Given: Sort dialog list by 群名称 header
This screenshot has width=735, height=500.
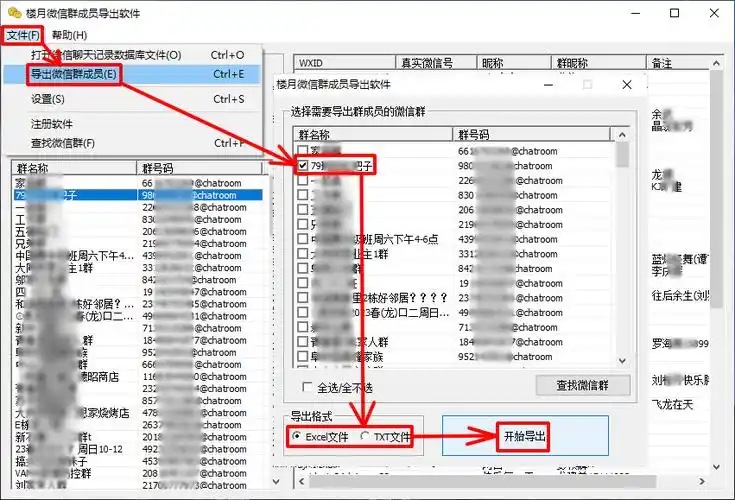Looking at the screenshot, I should tap(373, 135).
